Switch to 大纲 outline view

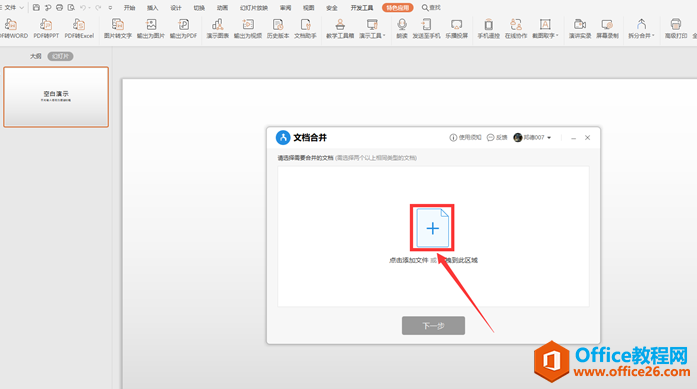[36, 56]
